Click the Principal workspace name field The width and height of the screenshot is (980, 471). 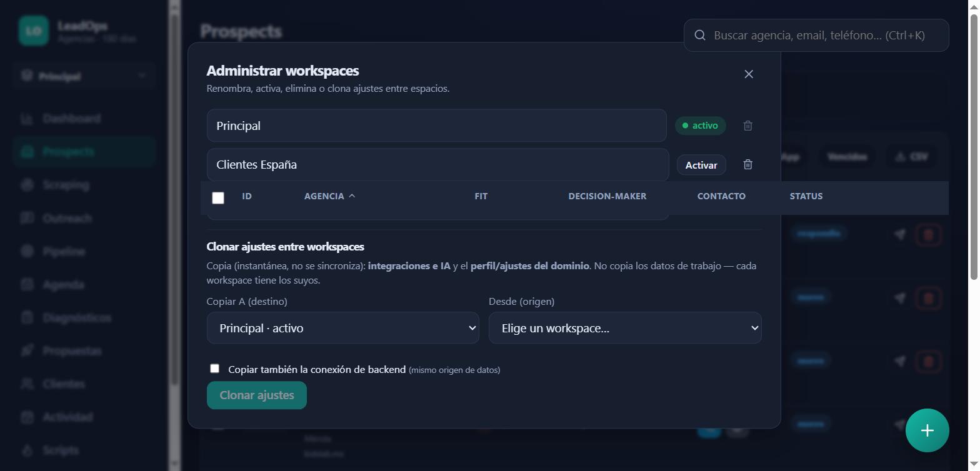pos(436,126)
